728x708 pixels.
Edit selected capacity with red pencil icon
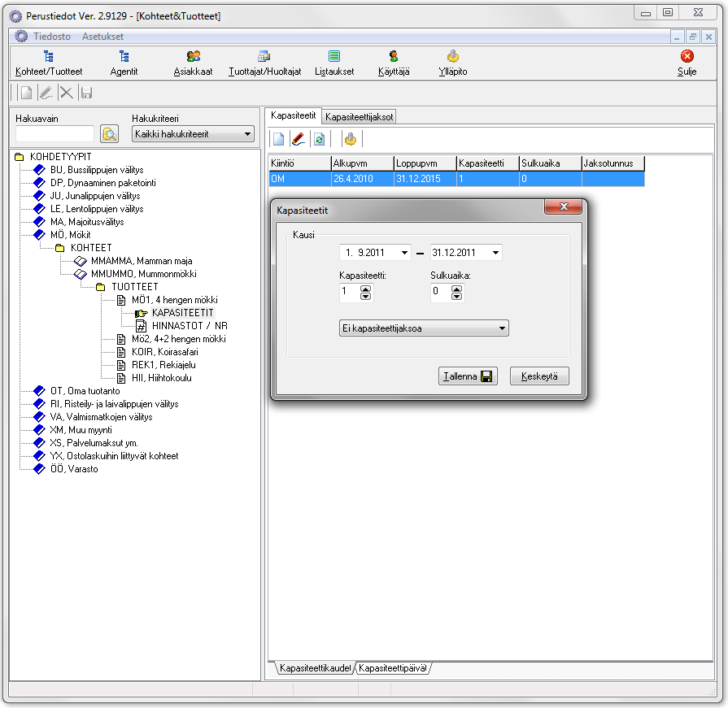pyautogui.click(x=299, y=139)
